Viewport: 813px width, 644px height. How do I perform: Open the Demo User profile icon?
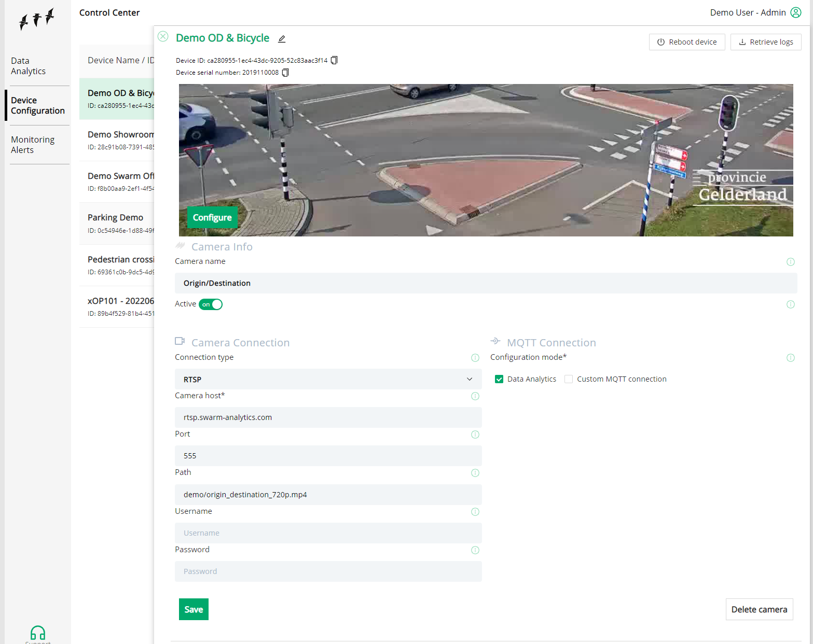[796, 12]
